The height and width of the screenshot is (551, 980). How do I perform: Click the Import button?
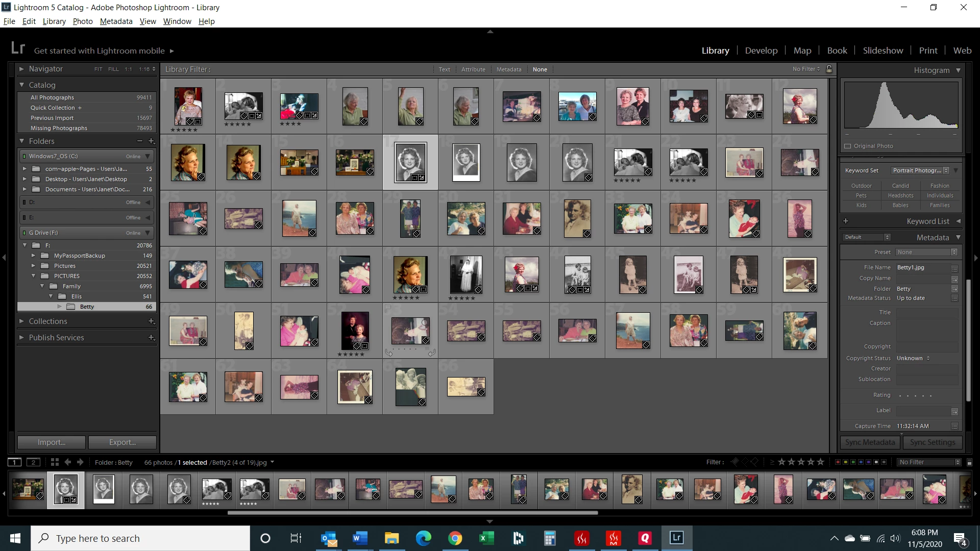[52, 442]
